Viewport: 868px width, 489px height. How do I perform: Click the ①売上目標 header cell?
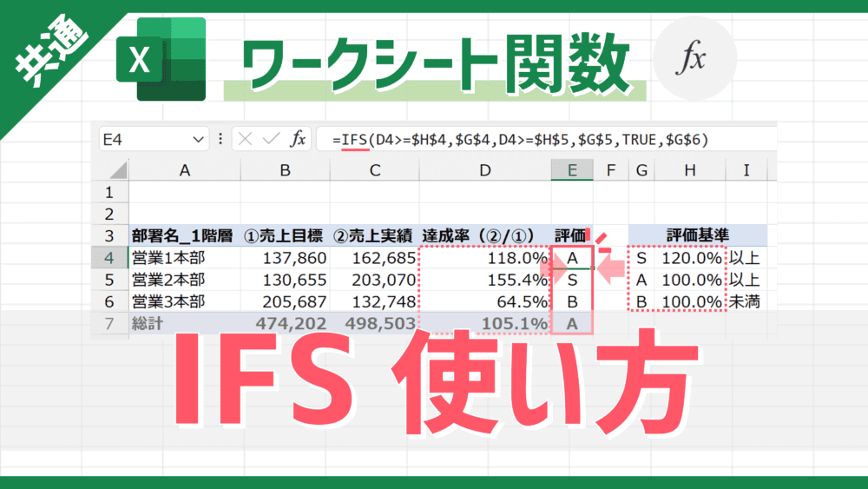coord(285,235)
